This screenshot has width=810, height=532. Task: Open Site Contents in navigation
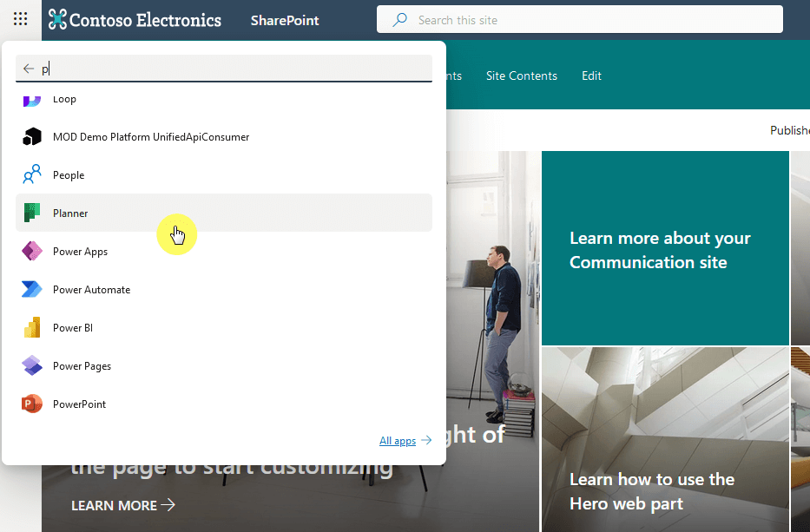point(521,76)
